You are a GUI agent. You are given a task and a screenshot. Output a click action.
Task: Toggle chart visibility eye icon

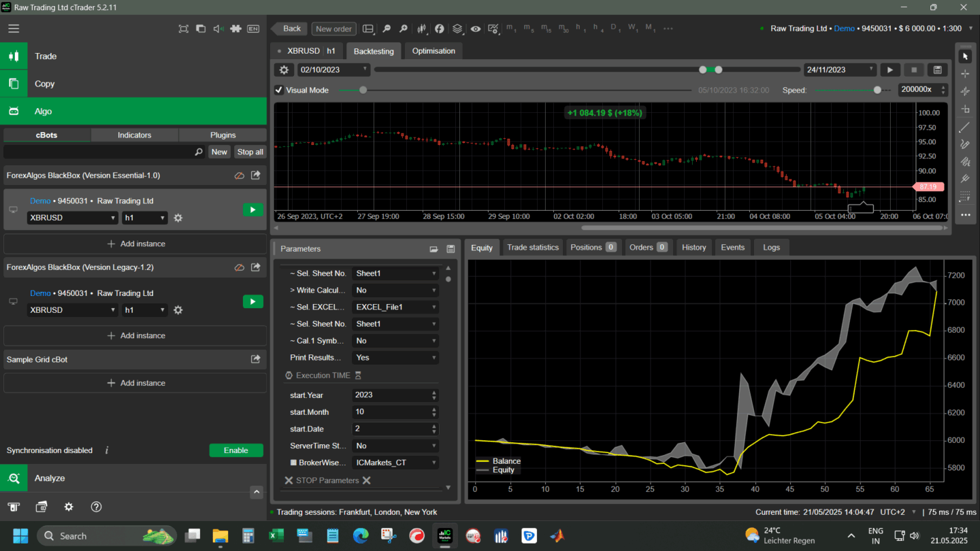coord(475,29)
